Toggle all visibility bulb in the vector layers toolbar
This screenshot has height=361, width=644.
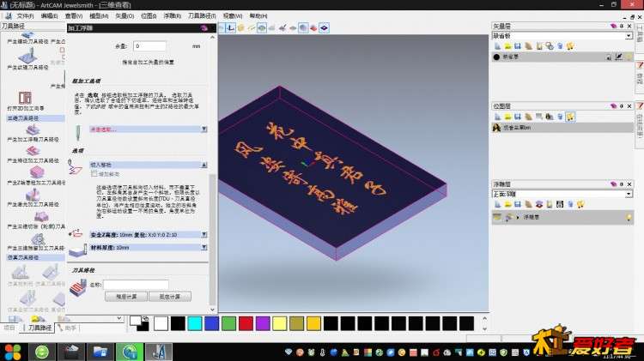click(x=570, y=46)
